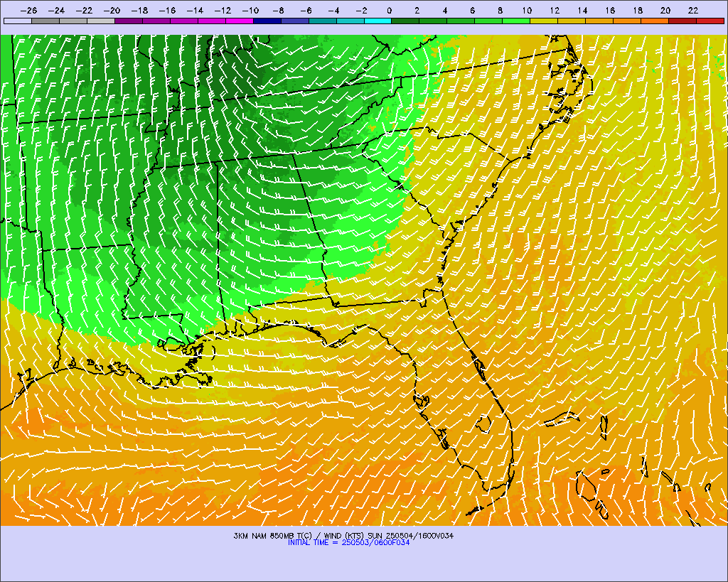Click the "6" scale label

pos(472,10)
